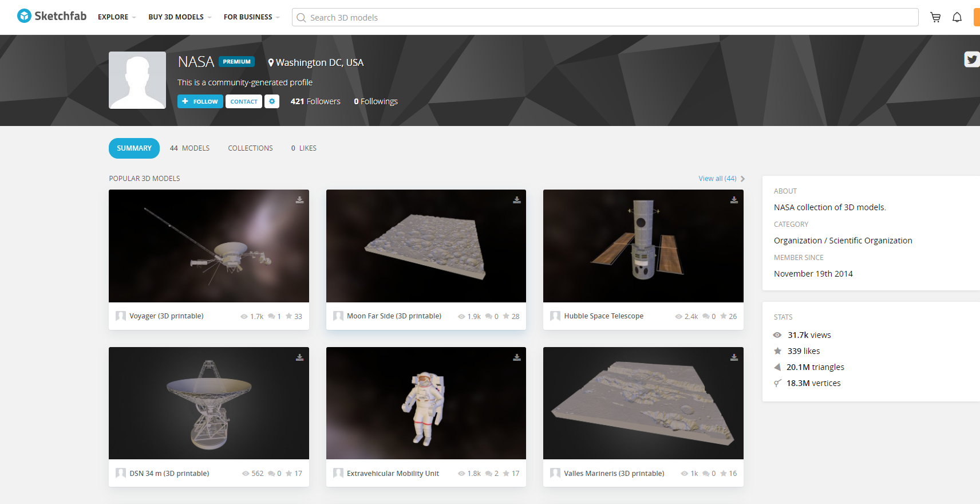The height and width of the screenshot is (504, 980).
Task: Click NASA collection of 3D models text
Action: (x=830, y=207)
